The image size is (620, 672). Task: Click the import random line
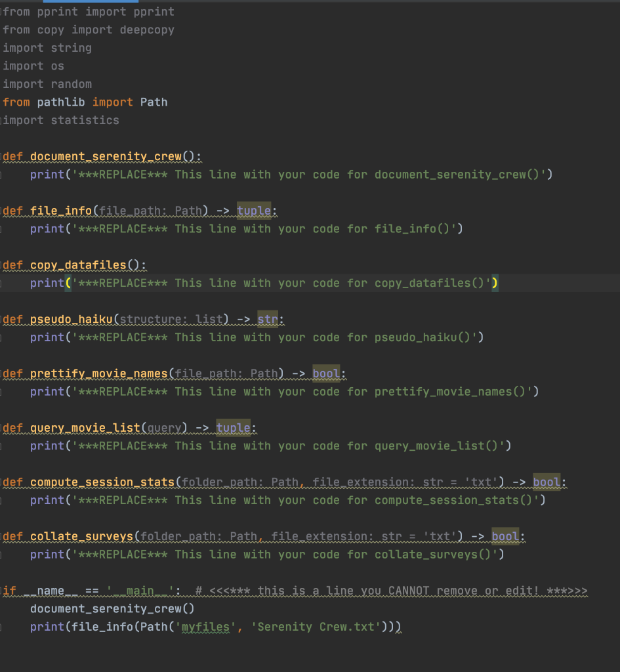click(47, 84)
